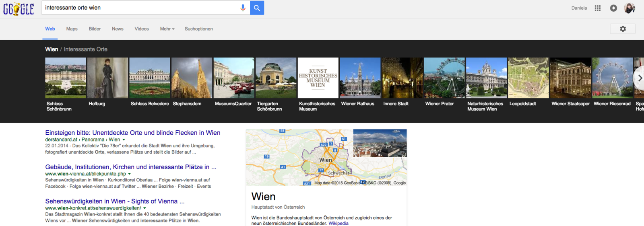This screenshot has height=226, width=644.
Task: Open the Kunsthistorisches Museum thumbnail
Action: point(318,78)
